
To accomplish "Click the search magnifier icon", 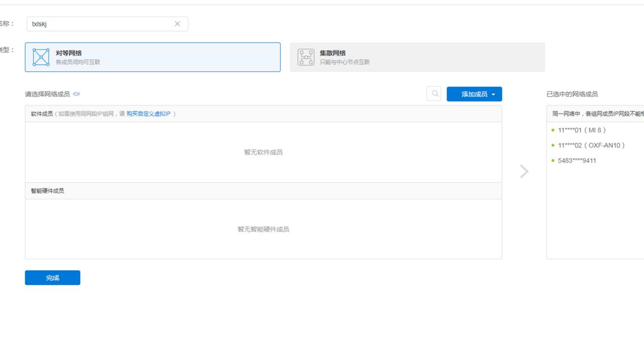I will click(x=434, y=93).
